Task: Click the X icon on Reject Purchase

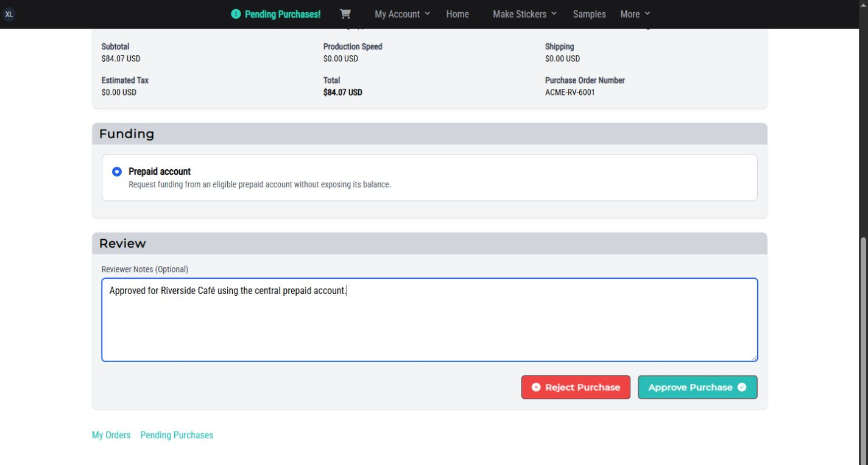Action: (x=536, y=387)
